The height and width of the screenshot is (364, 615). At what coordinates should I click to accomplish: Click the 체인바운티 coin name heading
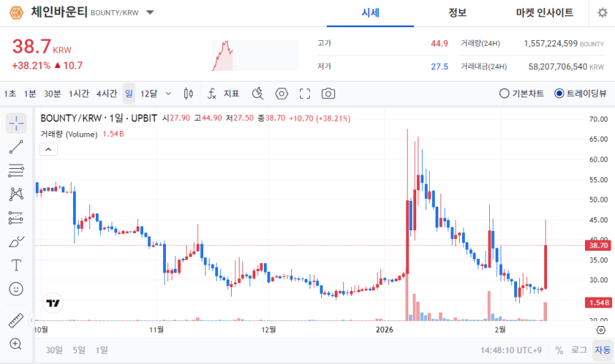[x=59, y=12]
